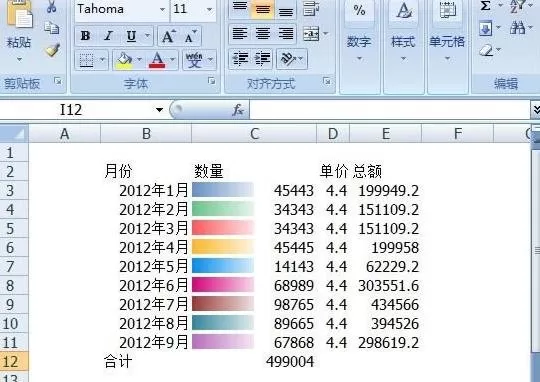This screenshot has width=540, height=382.
Task: Click the Fill down icon
Action: (x=486, y=28)
